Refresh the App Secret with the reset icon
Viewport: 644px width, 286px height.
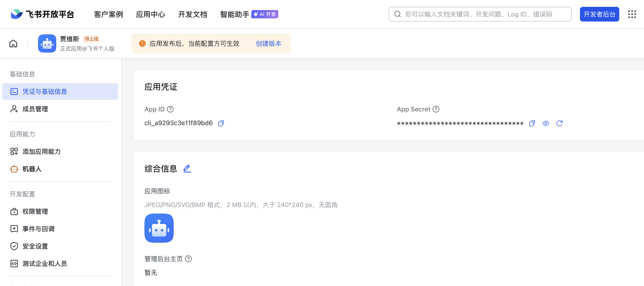point(560,123)
